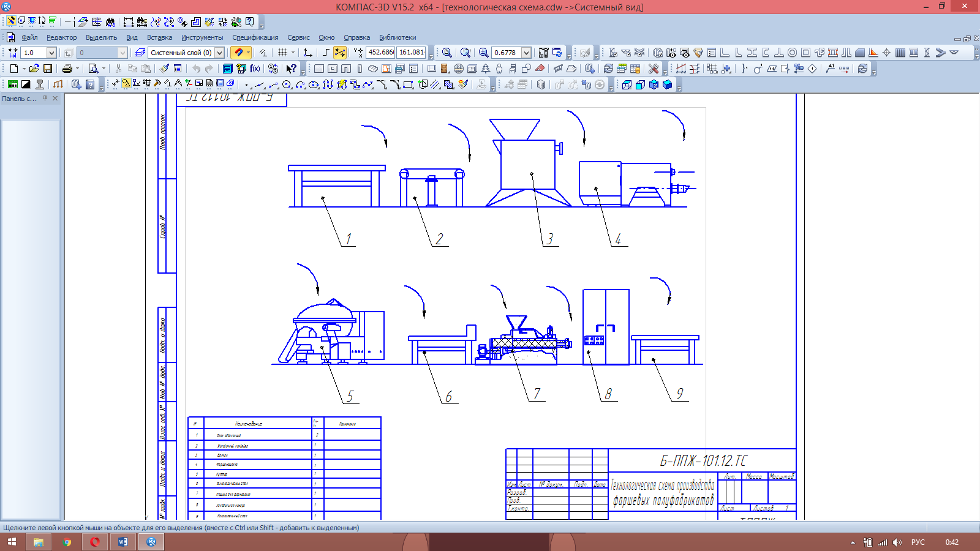The image size is (980, 551).
Task: Expand the snaps magnet dropdown arrow
Action: [248, 53]
